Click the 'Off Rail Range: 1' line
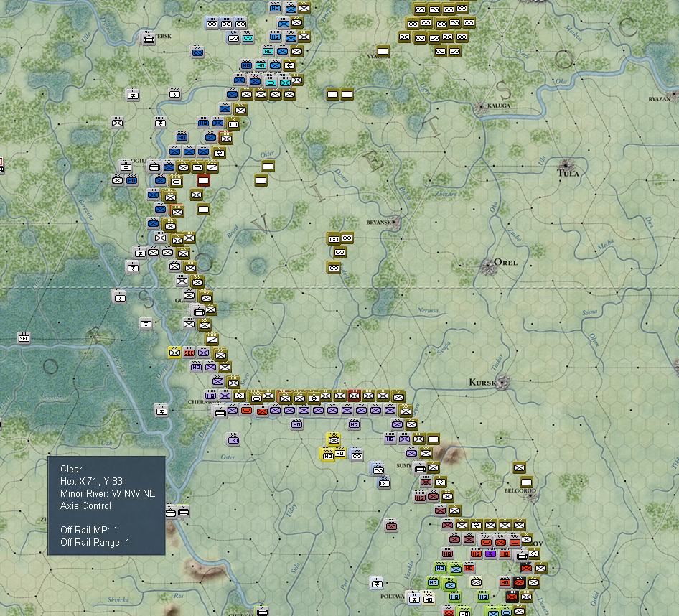679x616 pixels. tap(95, 542)
